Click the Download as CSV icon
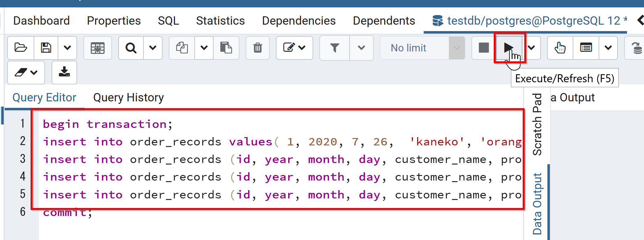Image resolution: width=644 pixels, height=240 pixels. click(x=64, y=72)
